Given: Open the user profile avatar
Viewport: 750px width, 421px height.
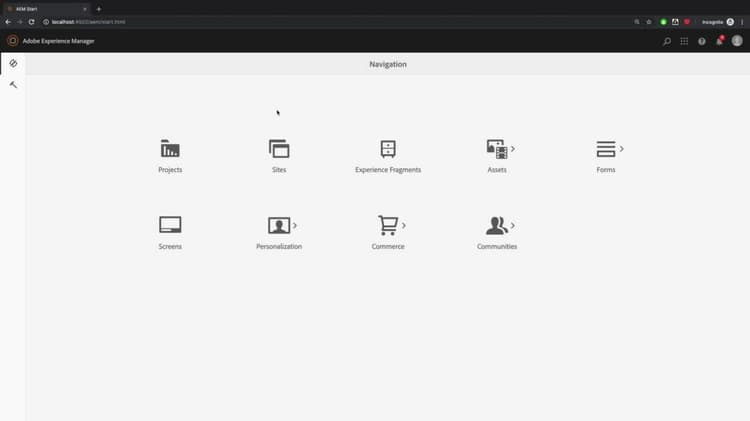Looking at the screenshot, I should 737,41.
